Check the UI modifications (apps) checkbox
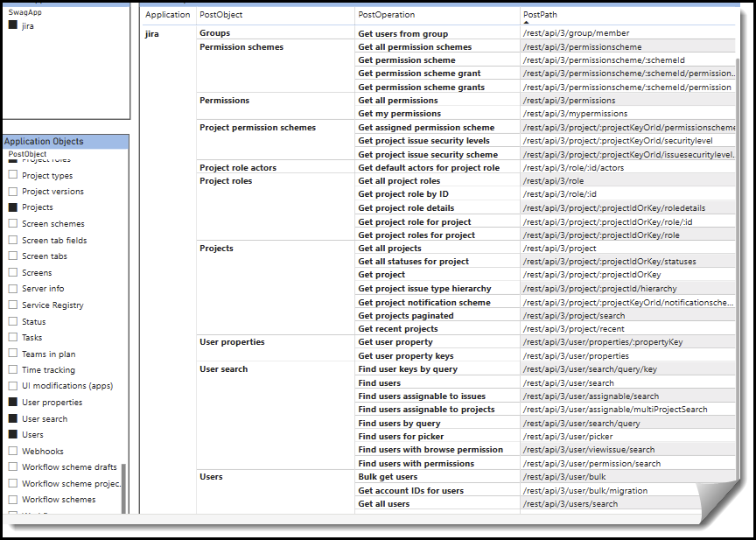 tap(13, 386)
